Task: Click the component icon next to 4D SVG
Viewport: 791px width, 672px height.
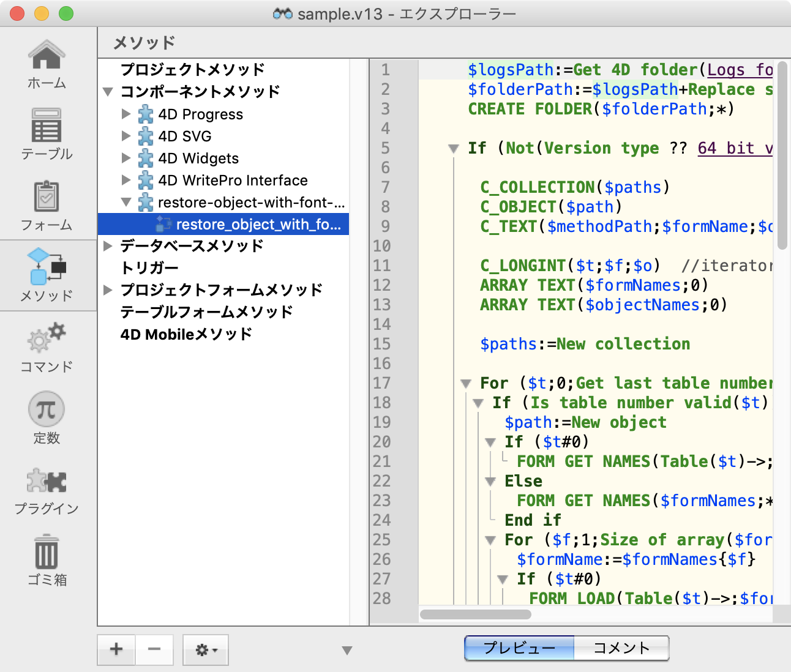Action: tap(145, 136)
